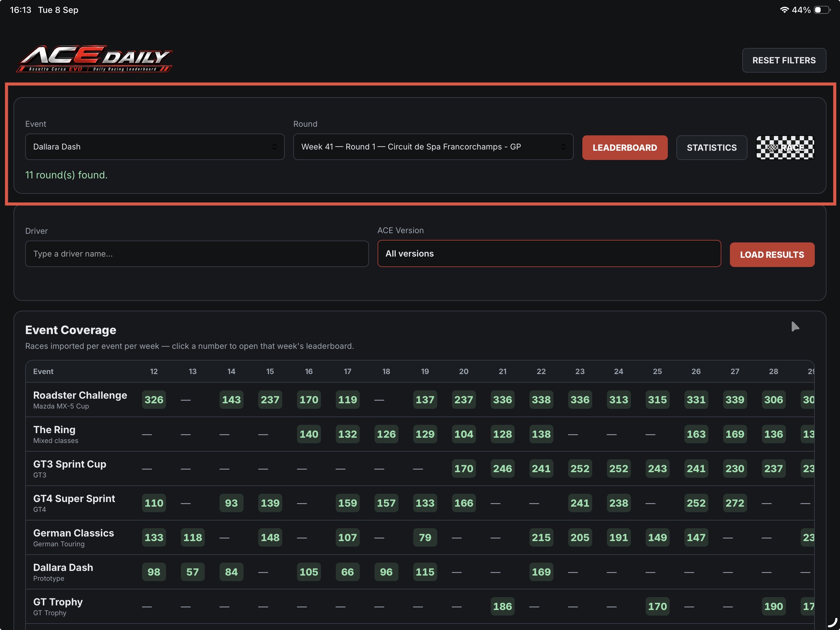
Task: Tap the Wi-Fi status icon
Action: 784,10
